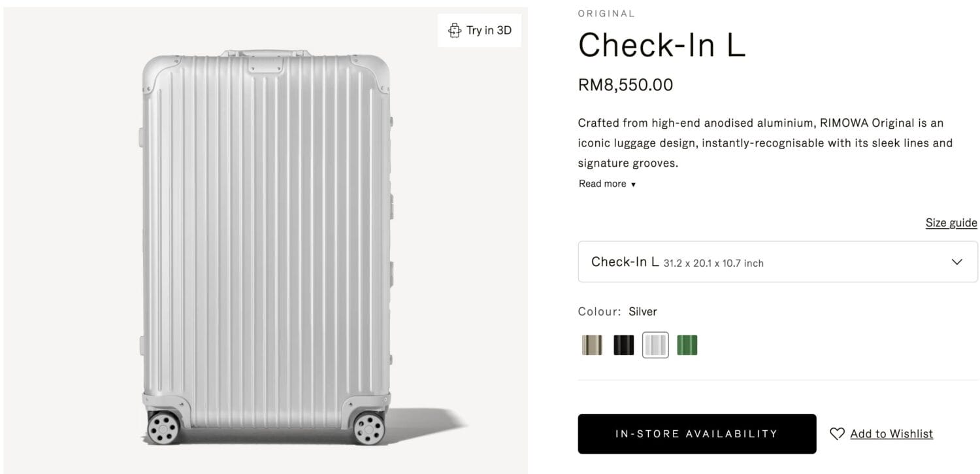The width and height of the screenshot is (980, 474).
Task: Add the suitcase to Wishlist
Action: (891, 433)
